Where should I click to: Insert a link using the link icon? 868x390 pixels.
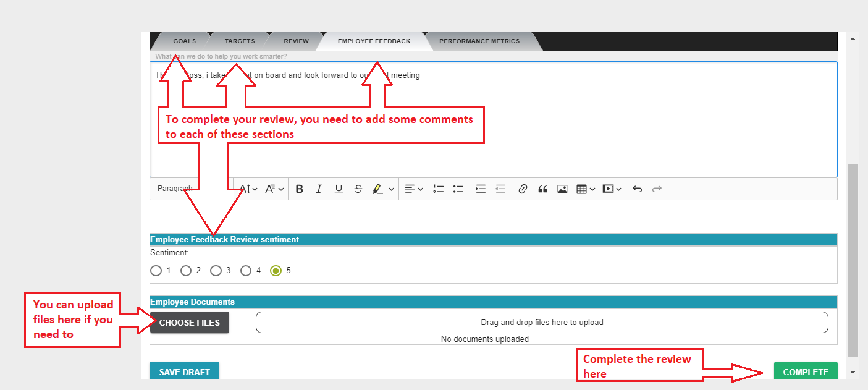pyautogui.click(x=523, y=189)
